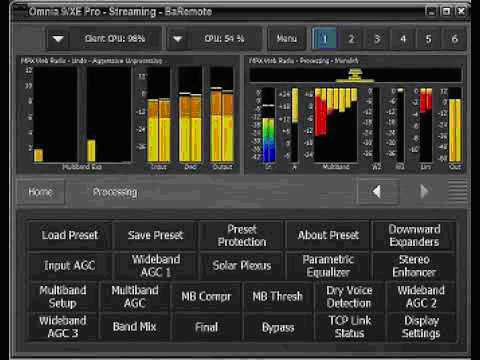Select processing instance tab 1
This screenshot has width=480, height=360.
coord(324,39)
